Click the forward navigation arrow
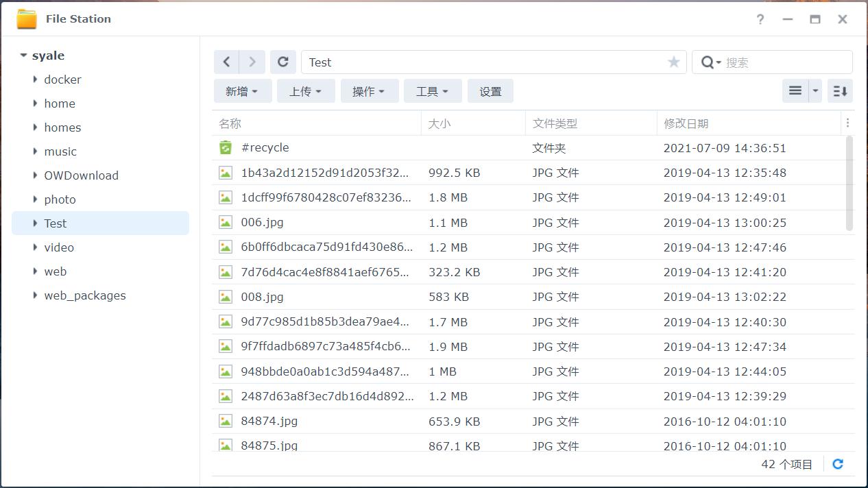Viewport: 868px width, 488px height. (x=252, y=62)
